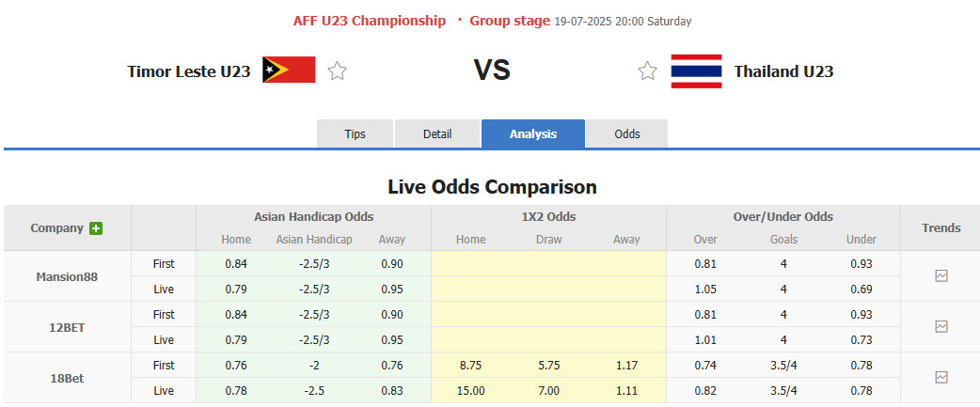Open the Mansion88 company row
Image resolution: width=980 pixels, height=407 pixels.
tap(67, 276)
